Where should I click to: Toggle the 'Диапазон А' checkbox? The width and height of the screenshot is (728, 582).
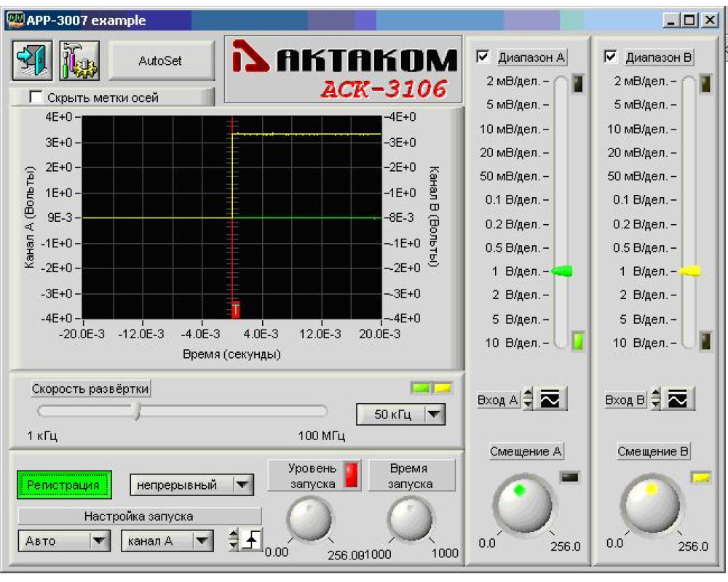(x=483, y=57)
